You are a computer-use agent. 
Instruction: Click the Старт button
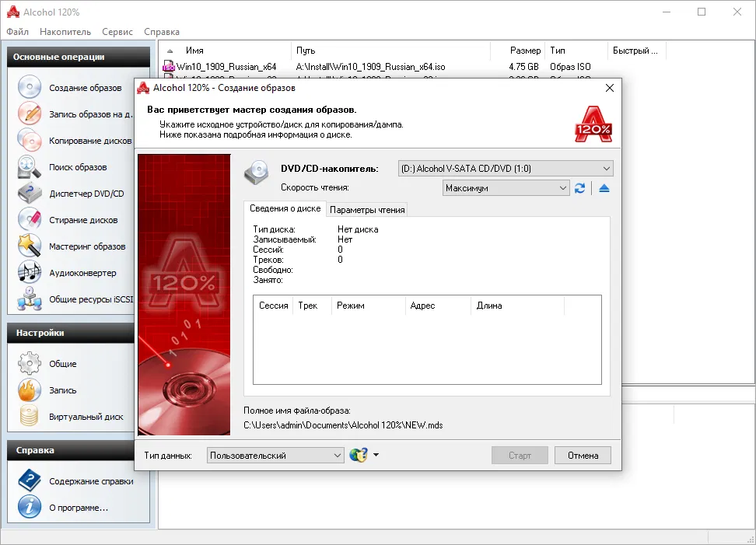coord(520,456)
